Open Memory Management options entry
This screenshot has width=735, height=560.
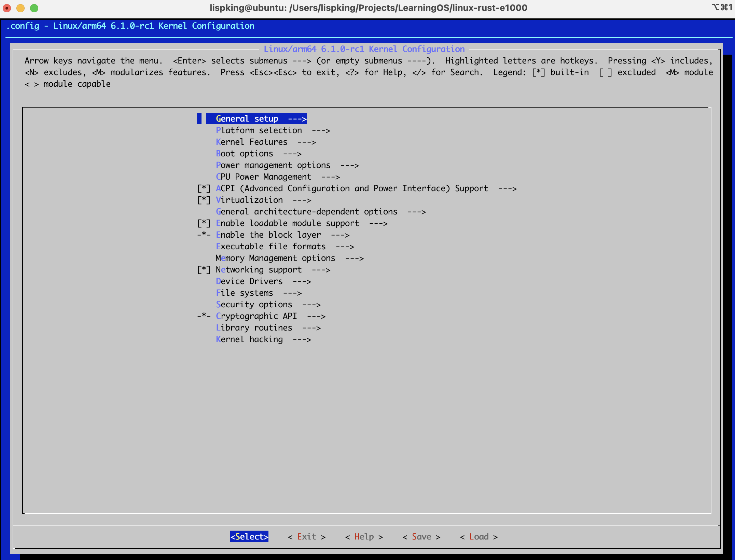coord(275,258)
